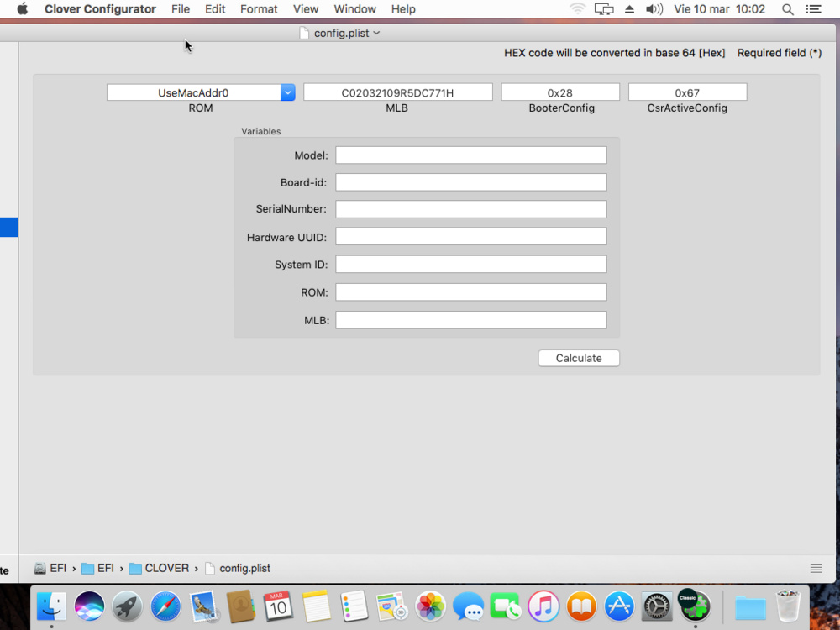Screen dimensions: 840x630
Task: Open the Edit menu
Action: click(x=215, y=9)
